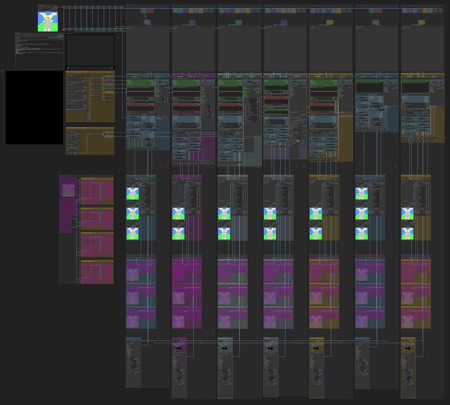Viewport: 450px width, 405px height.
Task: Select the large grey node atop the last column
Action: 423,49
